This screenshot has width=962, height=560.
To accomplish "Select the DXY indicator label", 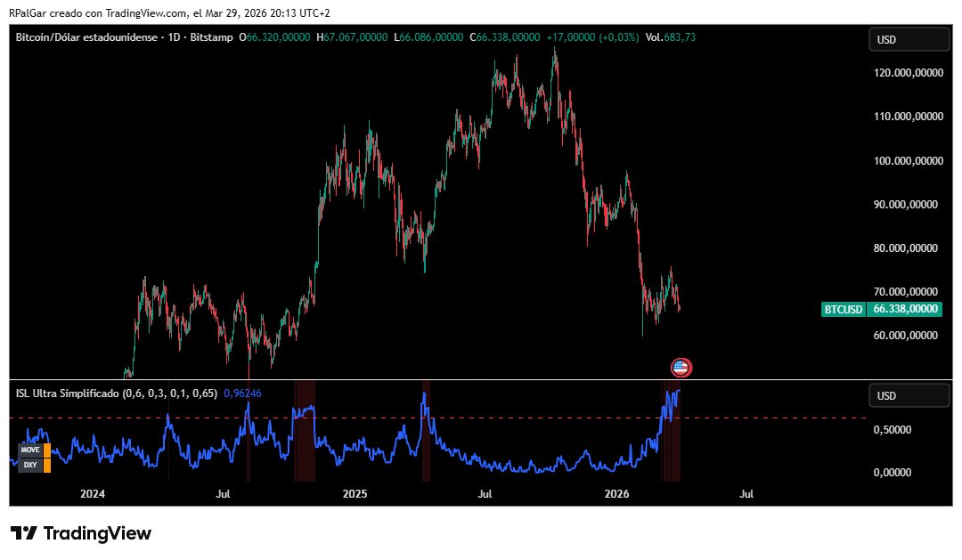I will tap(30, 465).
